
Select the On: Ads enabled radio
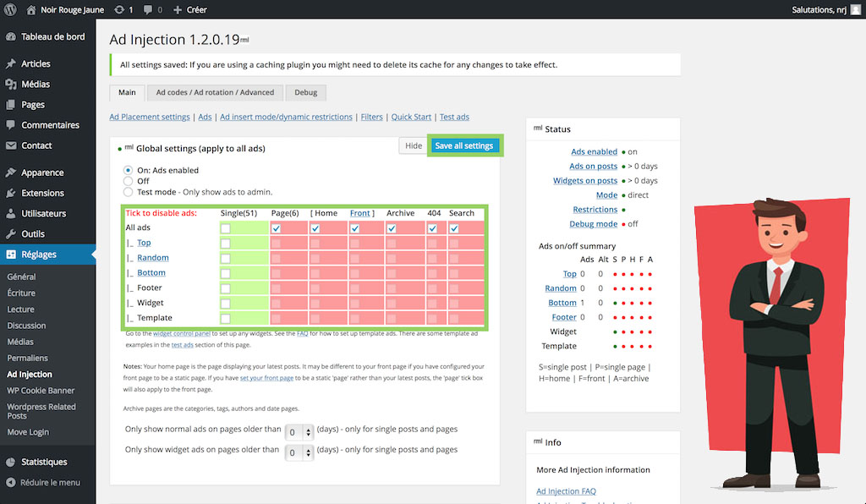(129, 170)
